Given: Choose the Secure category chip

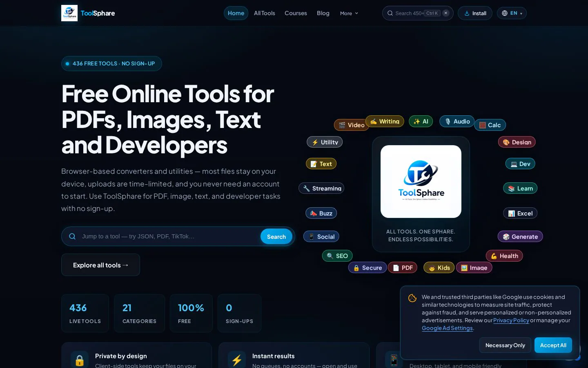Looking at the screenshot, I should pyautogui.click(x=367, y=268).
